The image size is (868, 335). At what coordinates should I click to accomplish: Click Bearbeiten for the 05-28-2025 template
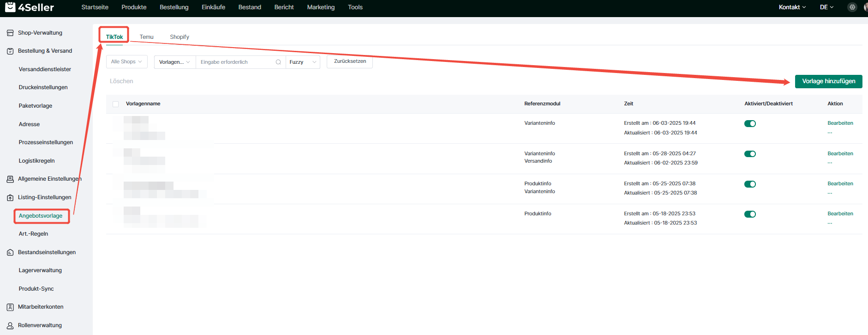point(840,153)
